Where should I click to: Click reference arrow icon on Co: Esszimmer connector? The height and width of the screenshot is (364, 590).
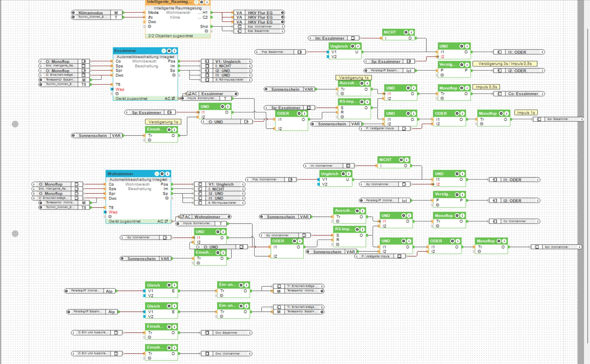point(499,94)
